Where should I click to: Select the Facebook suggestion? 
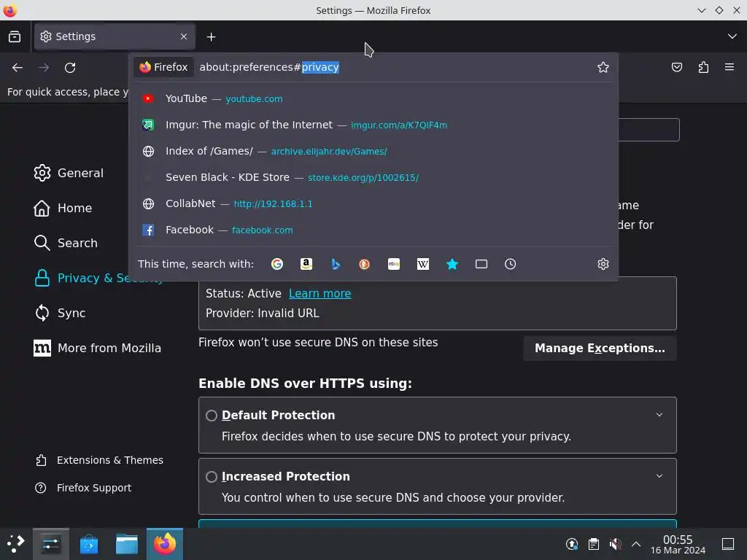pyautogui.click(x=373, y=230)
